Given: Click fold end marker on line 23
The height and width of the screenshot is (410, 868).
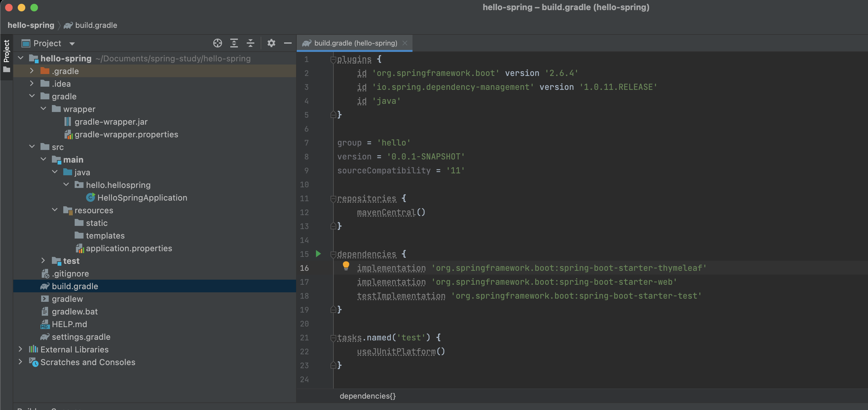Looking at the screenshot, I should [x=333, y=365].
